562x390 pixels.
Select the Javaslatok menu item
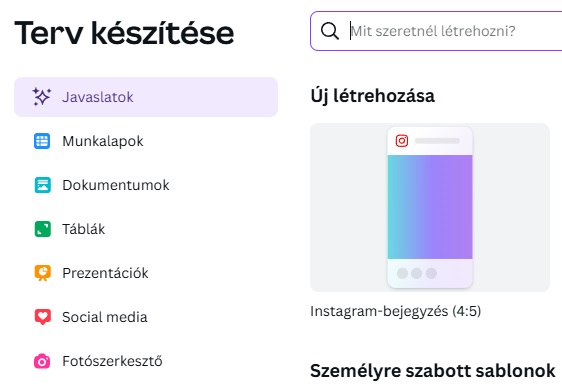click(146, 97)
